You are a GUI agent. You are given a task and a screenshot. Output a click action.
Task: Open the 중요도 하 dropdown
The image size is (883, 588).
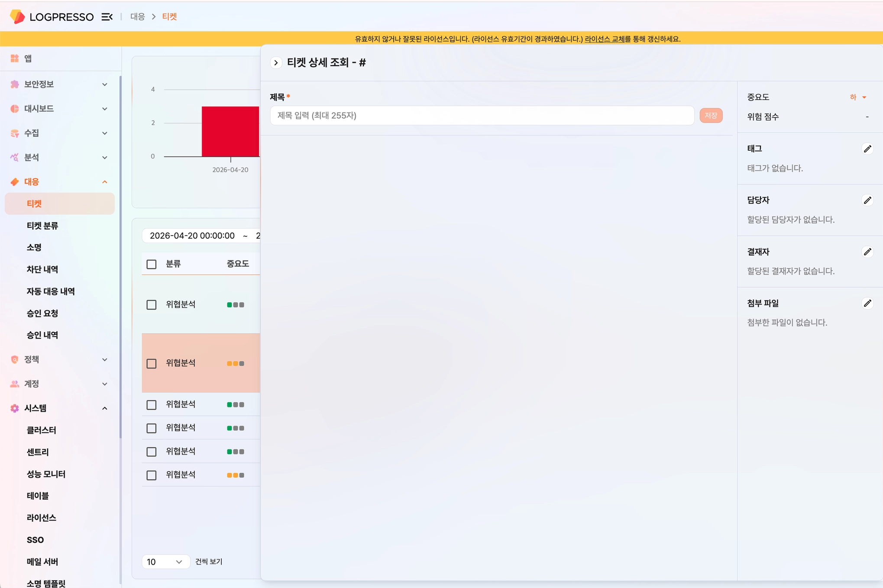(858, 97)
